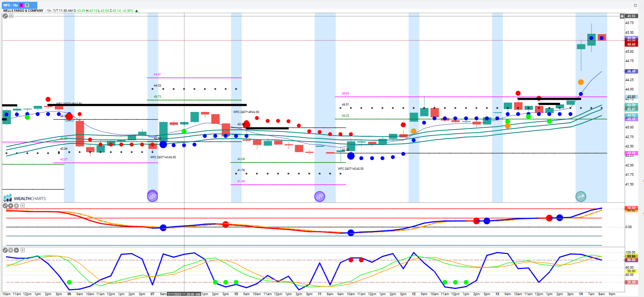The width and height of the screenshot is (644, 297).
Task: Click the 43.51 dotted level label
Action: (x=345, y=104)
